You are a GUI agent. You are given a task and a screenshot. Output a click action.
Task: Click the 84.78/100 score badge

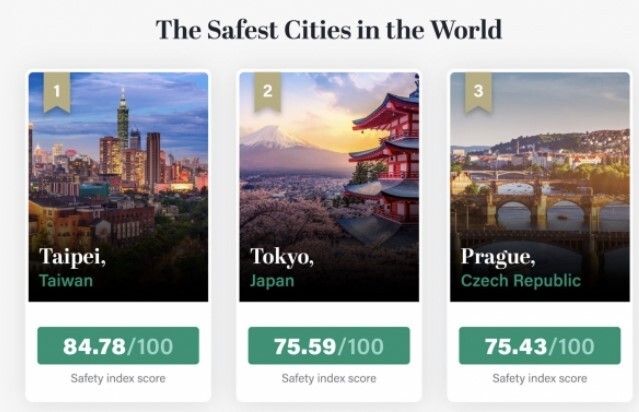(118, 346)
